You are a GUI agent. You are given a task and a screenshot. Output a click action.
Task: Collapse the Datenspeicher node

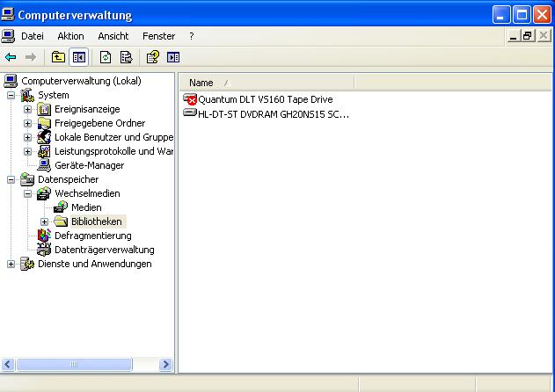(11, 179)
